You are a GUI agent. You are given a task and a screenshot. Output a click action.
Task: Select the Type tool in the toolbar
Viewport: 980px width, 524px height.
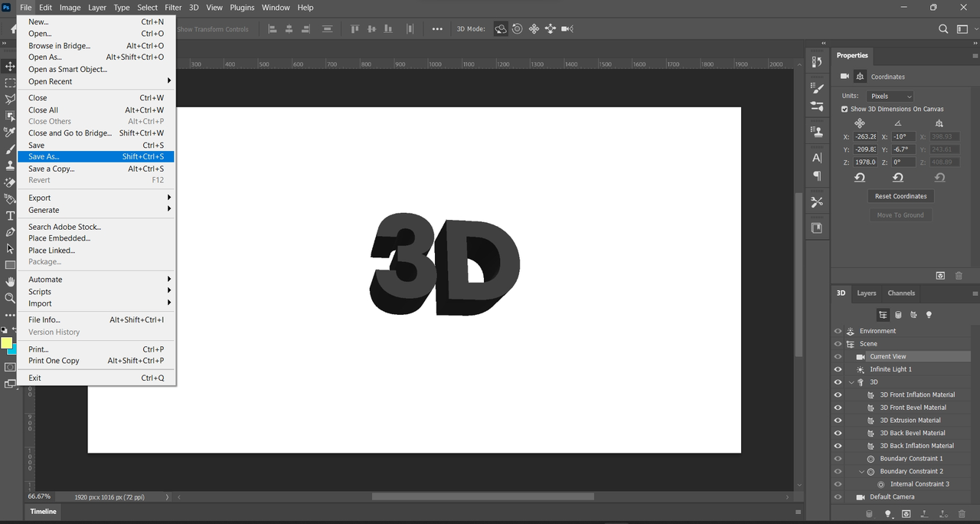click(10, 216)
